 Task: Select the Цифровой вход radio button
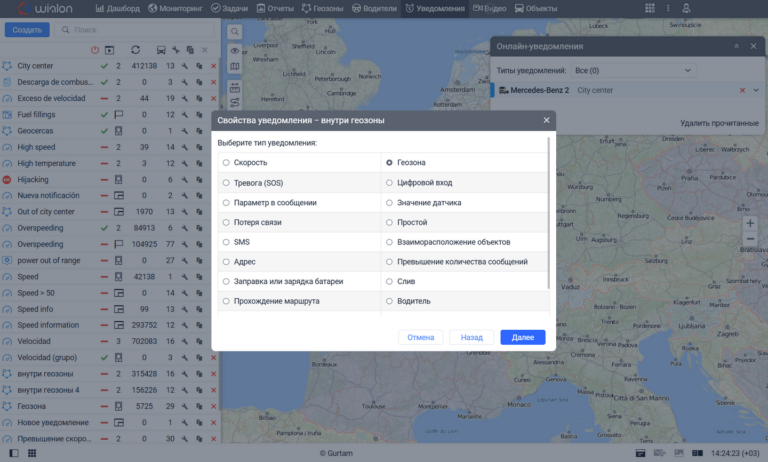click(389, 182)
